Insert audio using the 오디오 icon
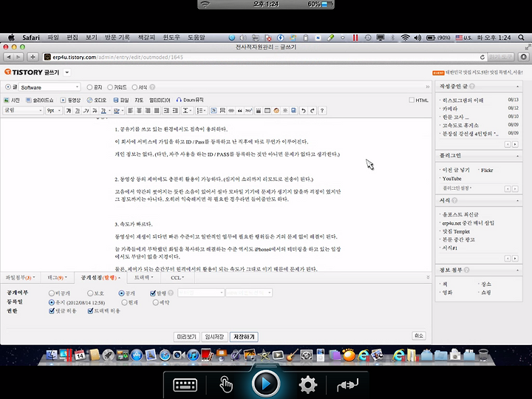This screenshot has width=532, height=399. point(97,100)
